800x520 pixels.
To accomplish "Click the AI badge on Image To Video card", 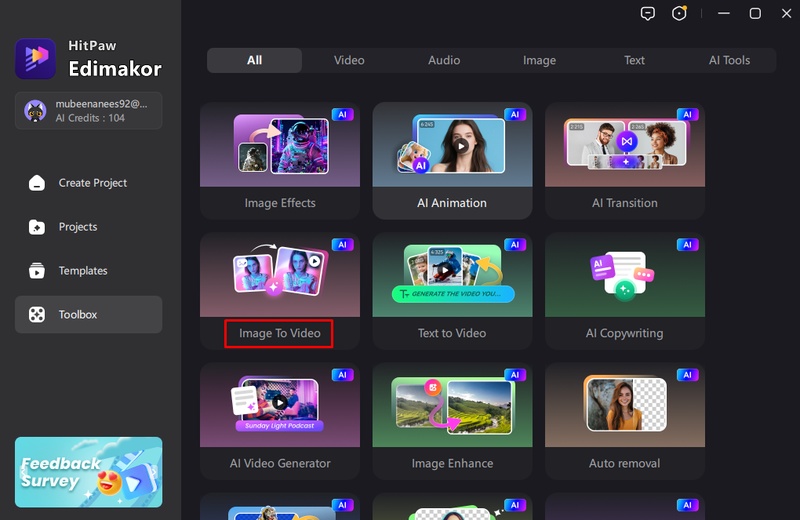I will [342, 244].
